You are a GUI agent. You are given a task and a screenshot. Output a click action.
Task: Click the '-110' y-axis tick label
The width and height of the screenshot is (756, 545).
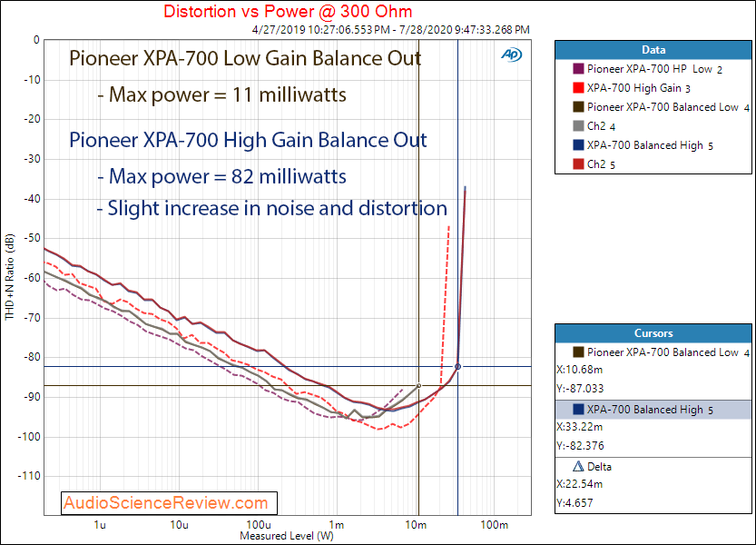tap(29, 476)
